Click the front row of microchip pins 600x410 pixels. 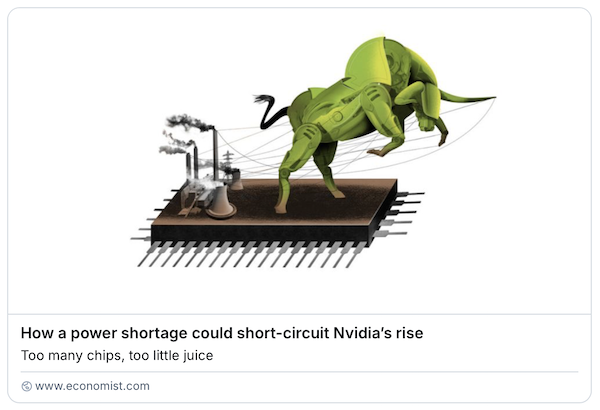coord(252,254)
